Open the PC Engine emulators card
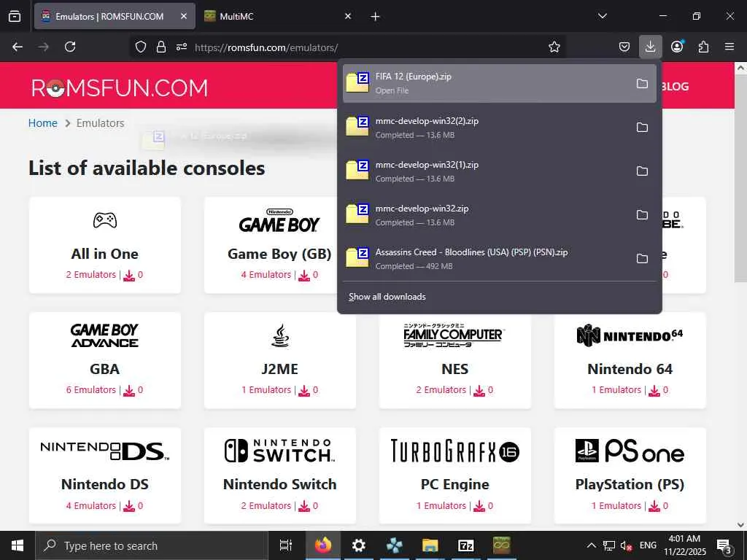Screen dimensions: 747x560 (x=455, y=475)
